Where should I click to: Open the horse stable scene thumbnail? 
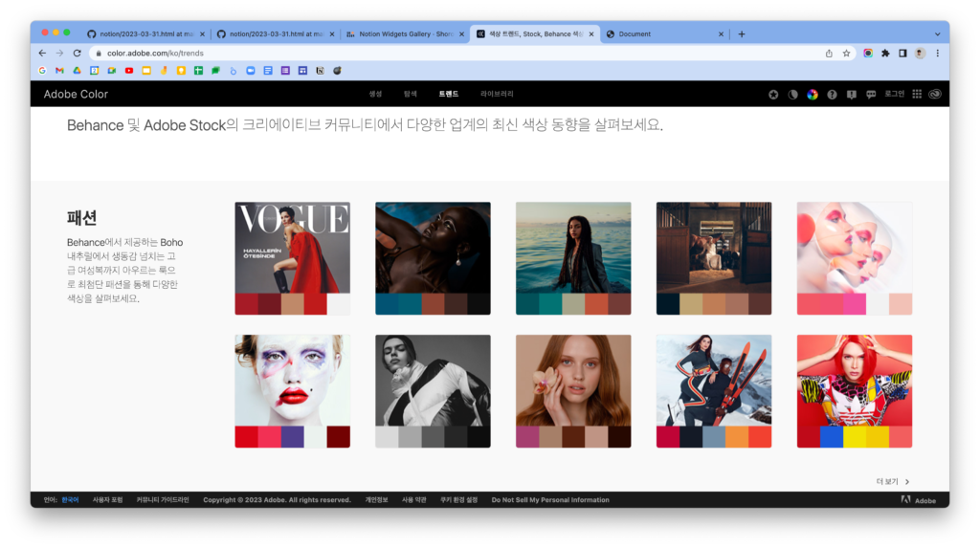(714, 248)
